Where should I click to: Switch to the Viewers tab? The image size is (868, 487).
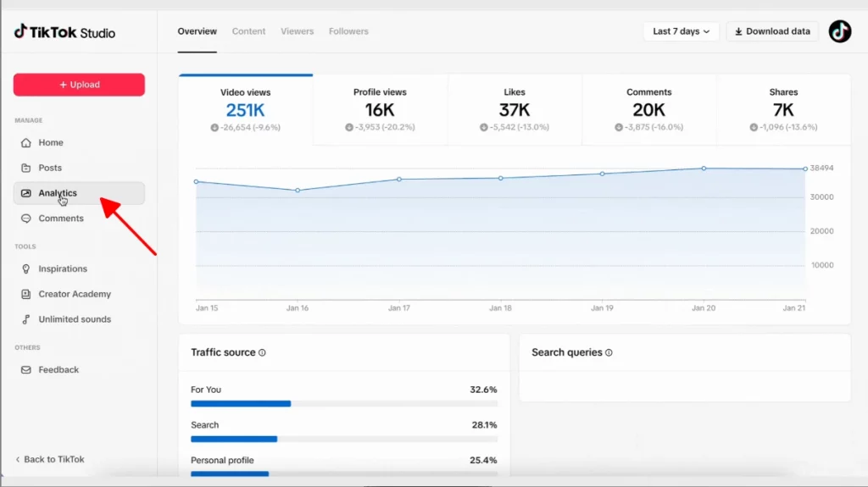298,31
